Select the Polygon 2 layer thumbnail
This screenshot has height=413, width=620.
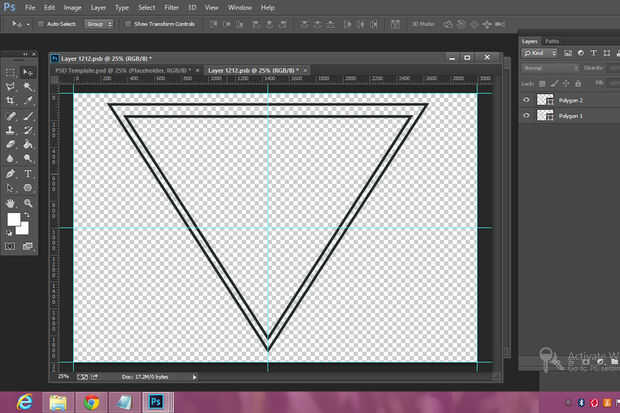tap(545, 100)
